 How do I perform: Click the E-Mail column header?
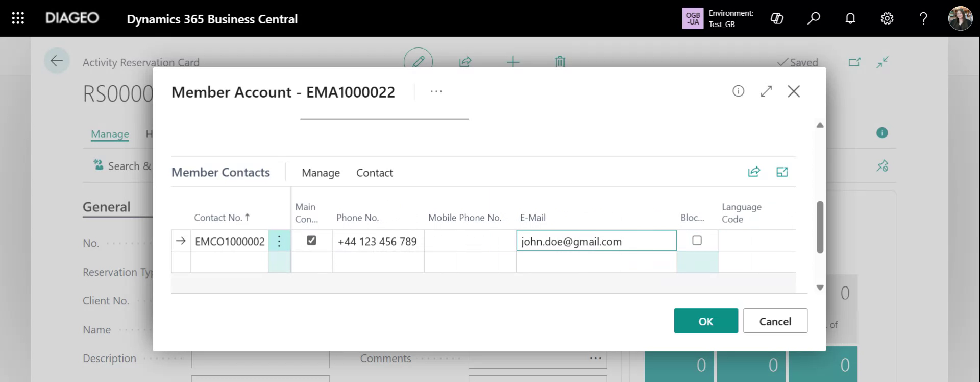pyautogui.click(x=533, y=218)
